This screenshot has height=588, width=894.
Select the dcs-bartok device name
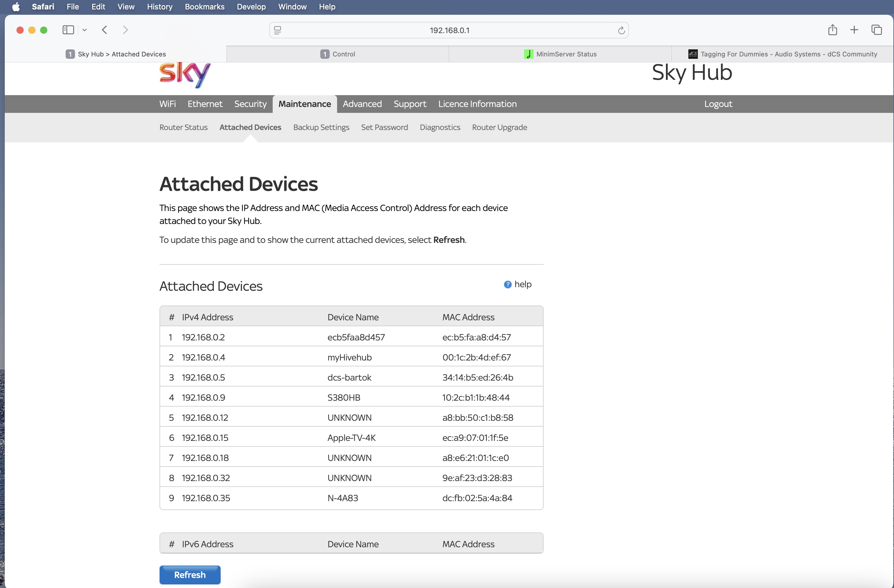point(349,378)
